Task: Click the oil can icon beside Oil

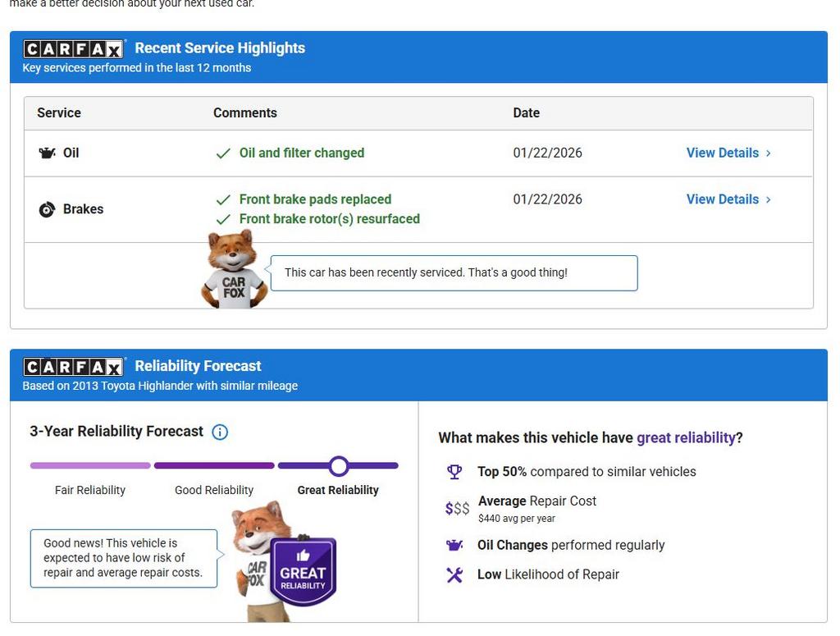Action: click(x=47, y=153)
